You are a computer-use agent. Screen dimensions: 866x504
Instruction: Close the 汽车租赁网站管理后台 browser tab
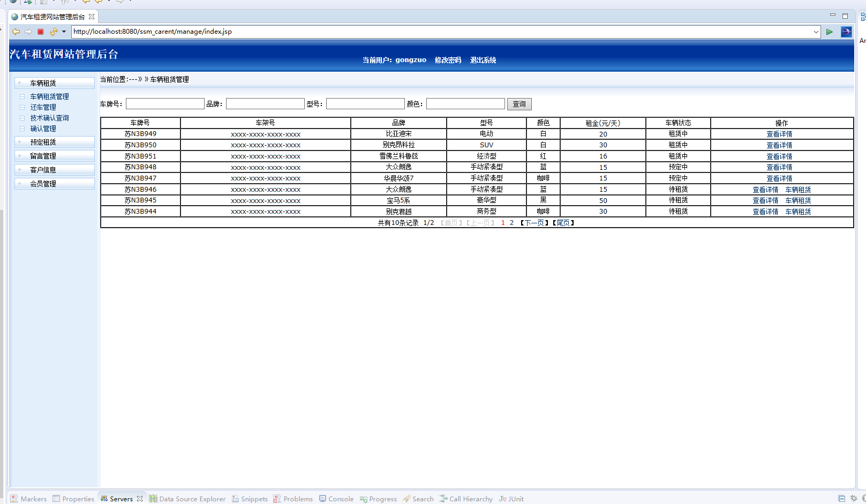click(92, 17)
